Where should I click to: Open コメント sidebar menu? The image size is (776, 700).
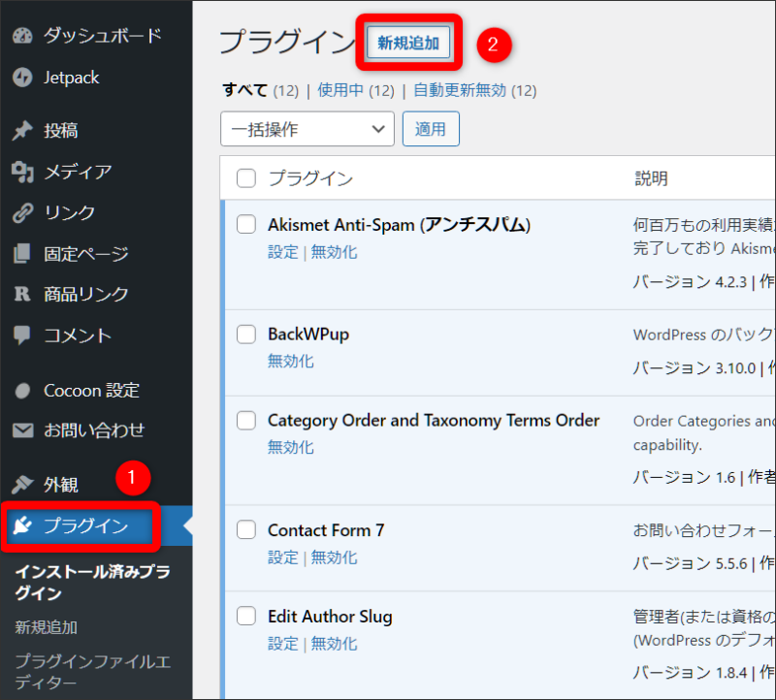click(x=78, y=335)
